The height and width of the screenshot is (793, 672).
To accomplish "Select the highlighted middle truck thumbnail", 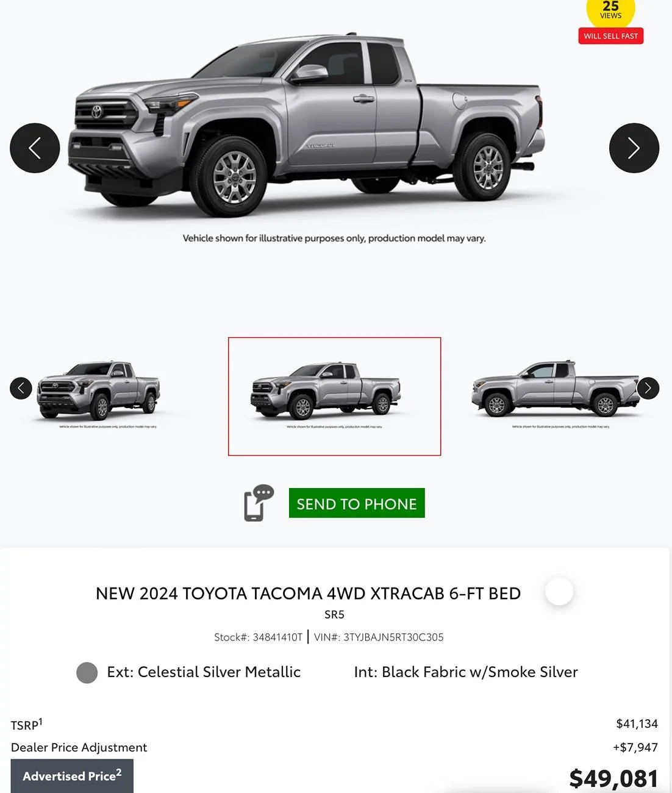I will [334, 396].
